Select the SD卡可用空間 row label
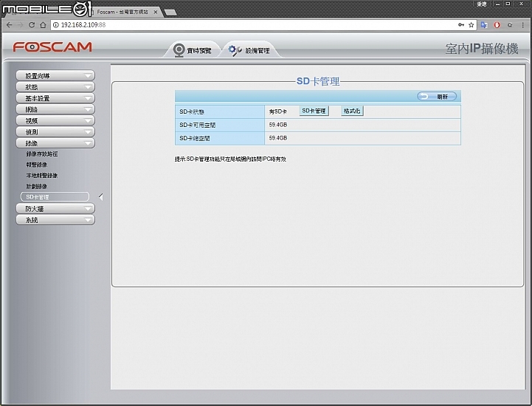Image resolution: width=532 pixels, height=406 pixels. click(198, 125)
